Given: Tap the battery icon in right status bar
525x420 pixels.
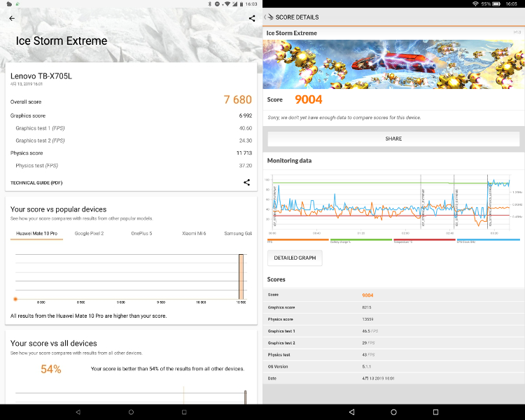Looking at the screenshot, I should tap(496, 3).
